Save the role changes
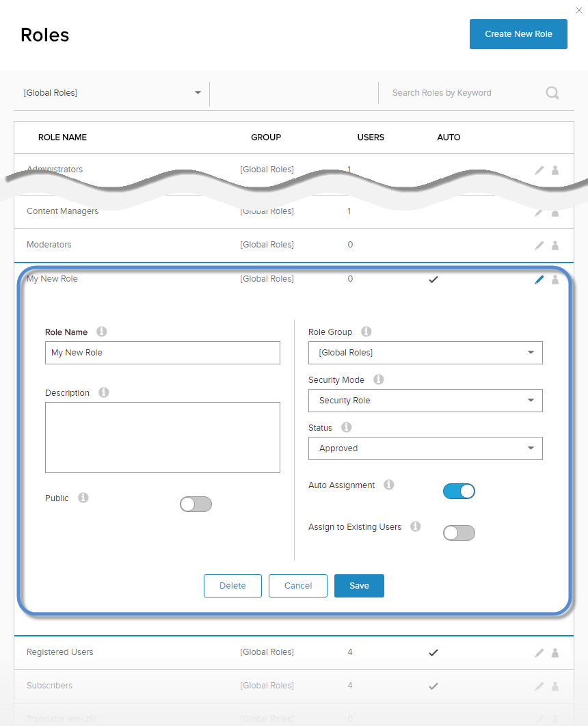The image size is (588, 726). pyautogui.click(x=359, y=586)
